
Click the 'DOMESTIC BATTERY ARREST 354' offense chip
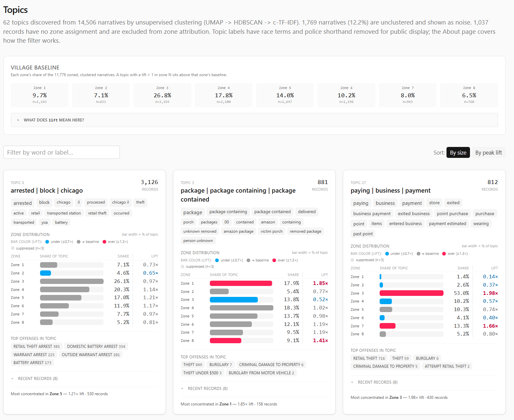96,346
